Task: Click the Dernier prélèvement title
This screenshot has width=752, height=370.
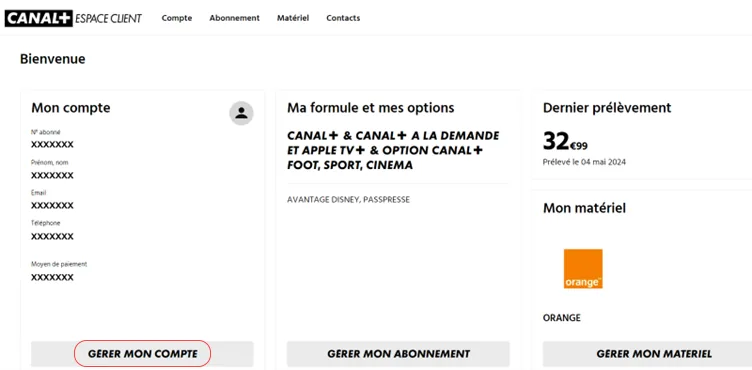Action: (x=607, y=108)
